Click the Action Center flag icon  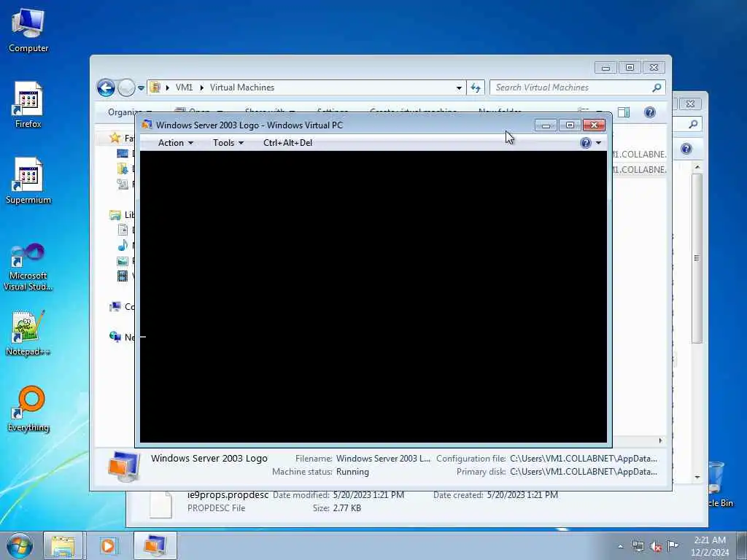(673, 545)
